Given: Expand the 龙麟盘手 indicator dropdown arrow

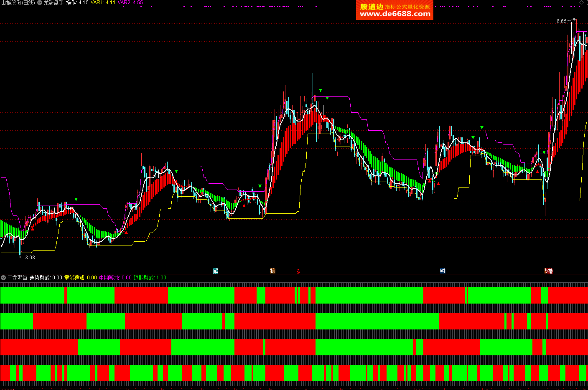Looking at the screenshot, I should click(40, 3).
